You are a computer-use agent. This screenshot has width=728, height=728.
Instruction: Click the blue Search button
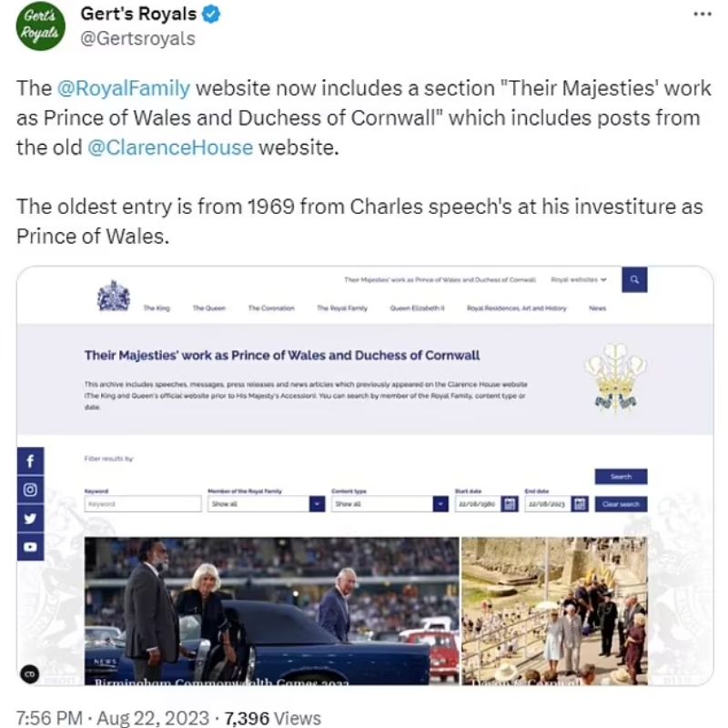click(x=621, y=477)
